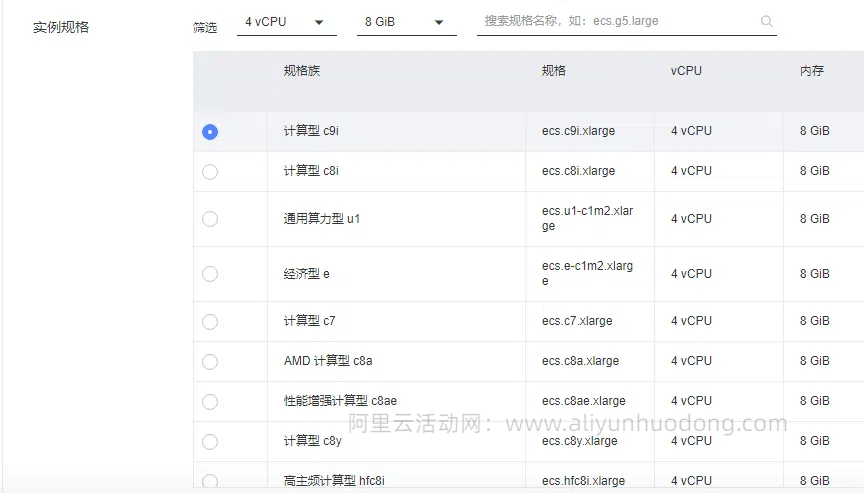Select the 高主频计算型 hfc8i radio button
Image resolution: width=864 pixels, height=493 pixels.
[x=210, y=481]
